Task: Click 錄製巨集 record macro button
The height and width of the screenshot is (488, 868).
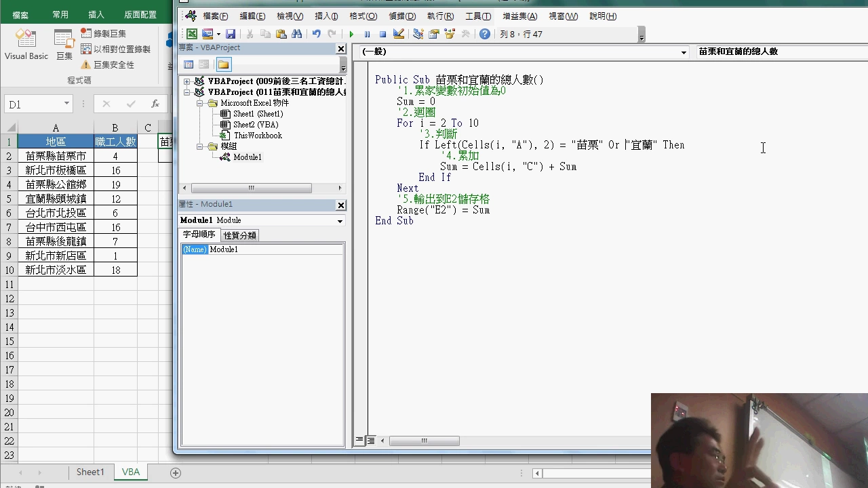Action: pos(103,33)
